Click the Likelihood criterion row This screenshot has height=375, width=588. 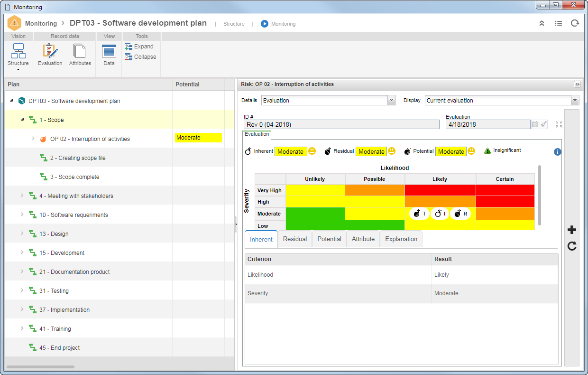click(401, 275)
